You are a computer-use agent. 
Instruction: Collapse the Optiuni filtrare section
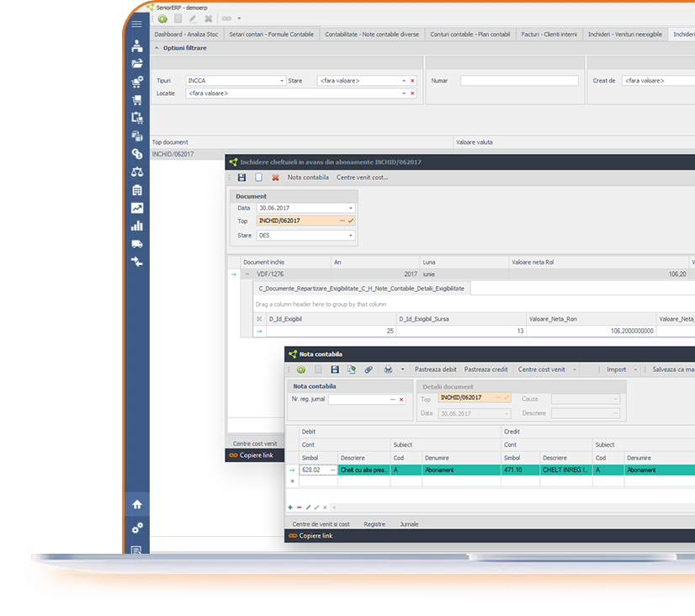[156, 48]
